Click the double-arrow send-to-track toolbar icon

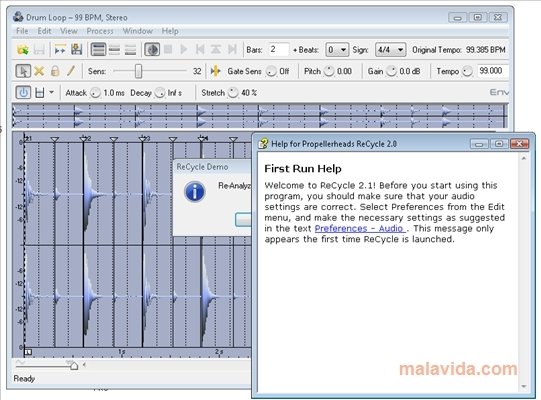60,50
